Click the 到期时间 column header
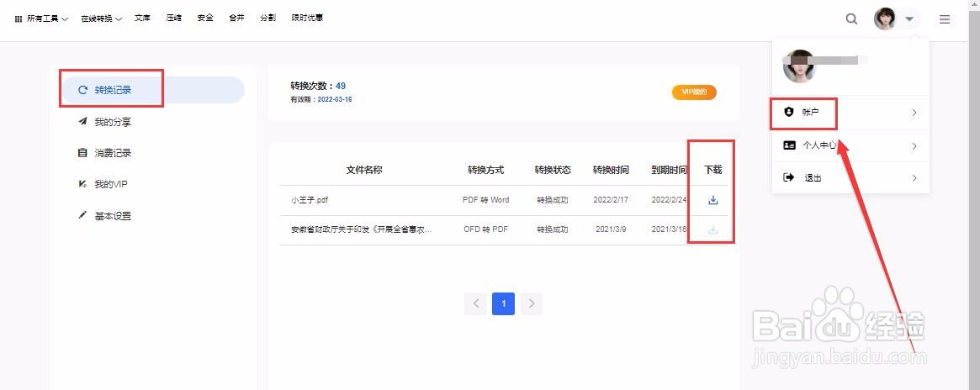980x390 pixels. pos(670,170)
